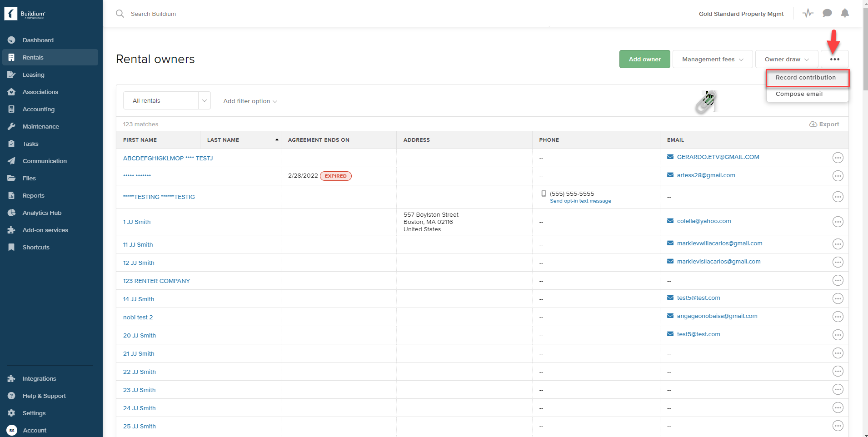Open row options for 1 JJ Smith
Screen dimensions: 868x437
838,222
